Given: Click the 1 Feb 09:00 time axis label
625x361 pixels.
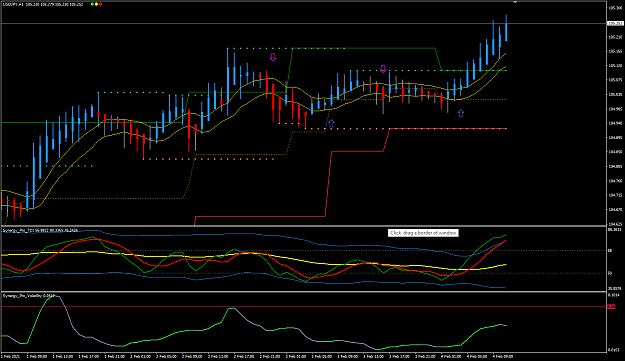Looking at the screenshot, I should 38,356.
